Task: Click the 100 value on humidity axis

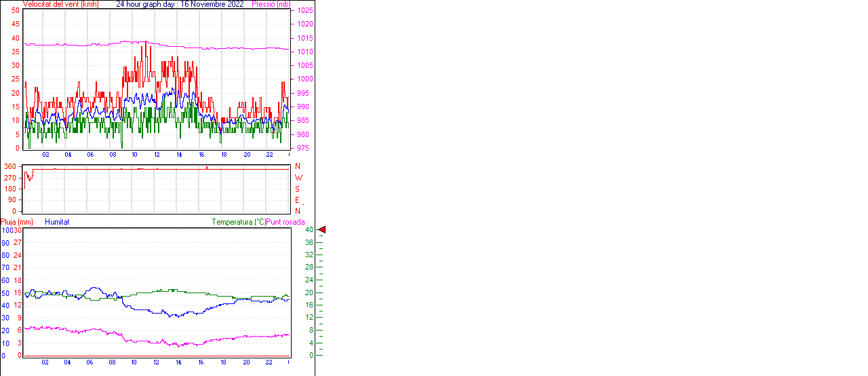Action: coord(7,230)
